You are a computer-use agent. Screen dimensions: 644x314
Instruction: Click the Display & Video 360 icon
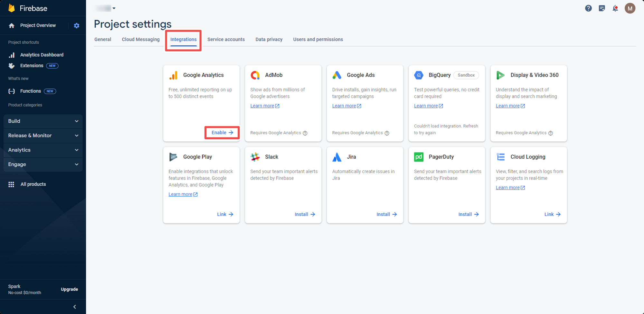[500, 75]
